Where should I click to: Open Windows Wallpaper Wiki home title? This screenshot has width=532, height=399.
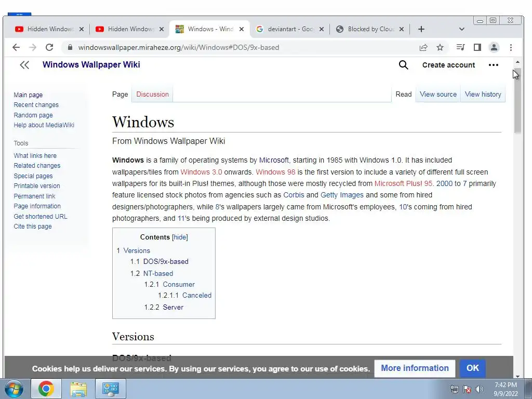(x=91, y=64)
